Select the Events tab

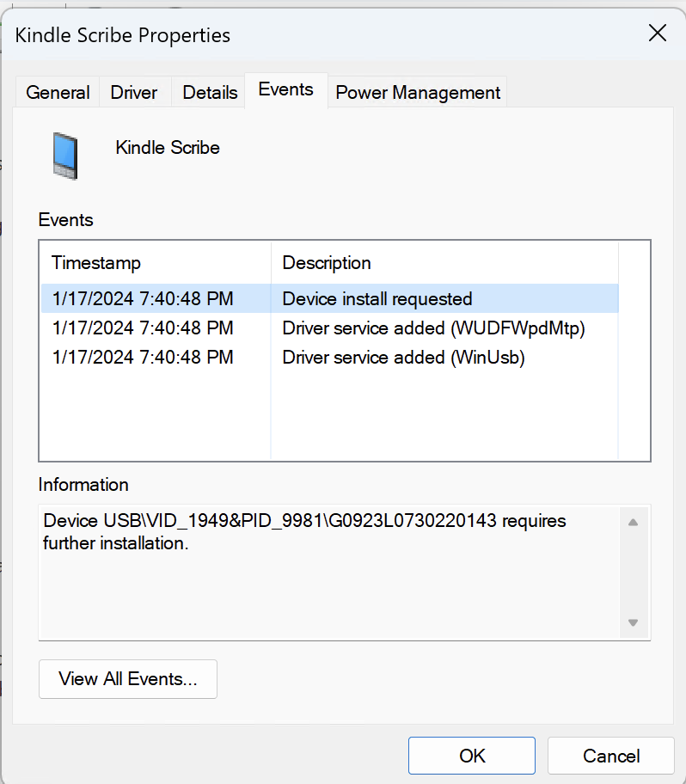point(285,89)
